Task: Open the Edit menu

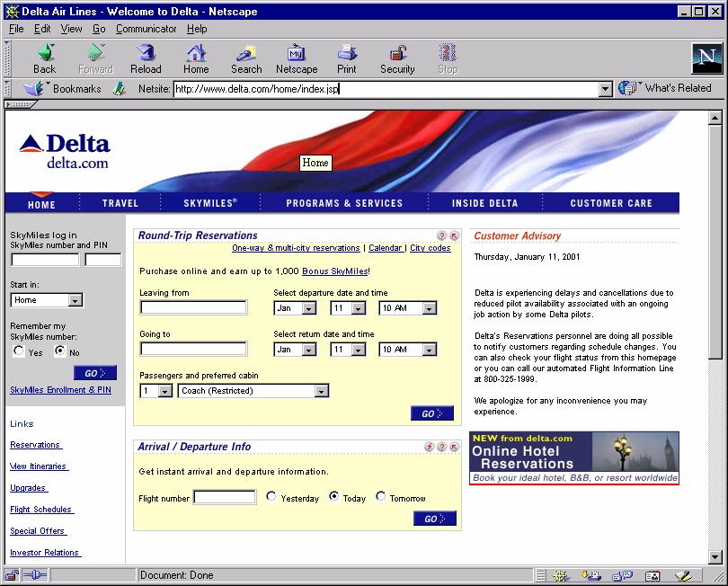Action: [42, 29]
